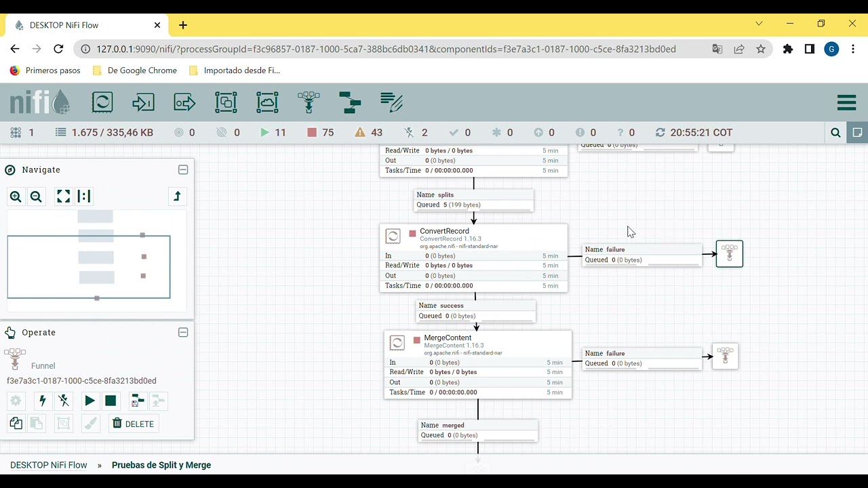Select the Label toolbar icon
The image size is (868, 488).
(391, 102)
